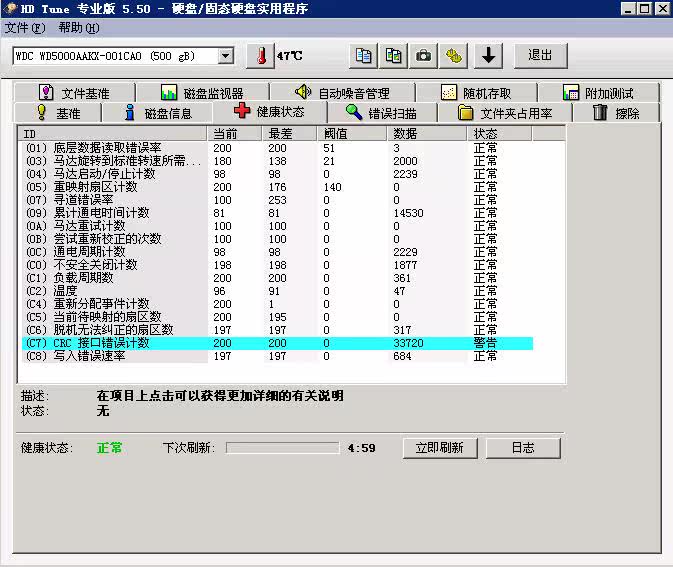673x567 pixels.
Task: Click the 立即刷新 button
Action: [440, 448]
